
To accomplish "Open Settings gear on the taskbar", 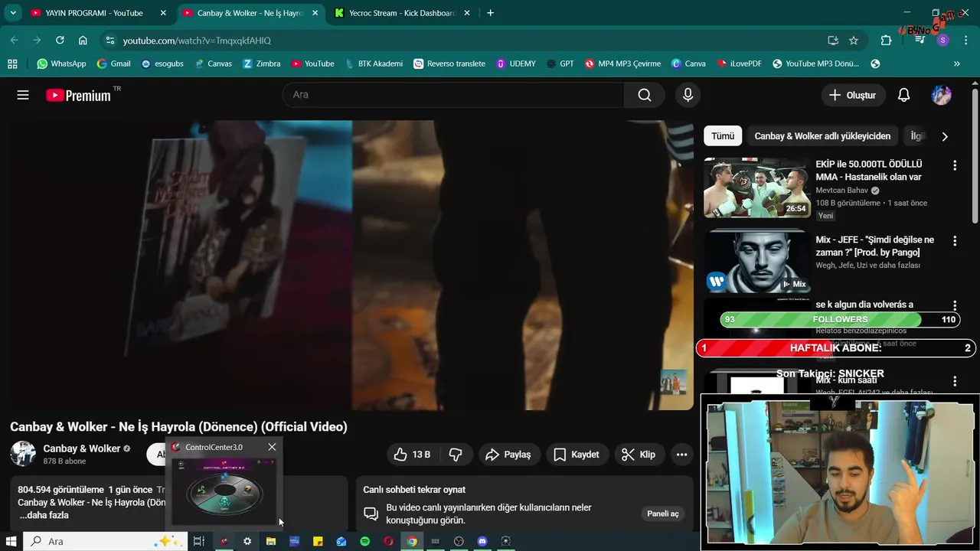I will pos(247,541).
